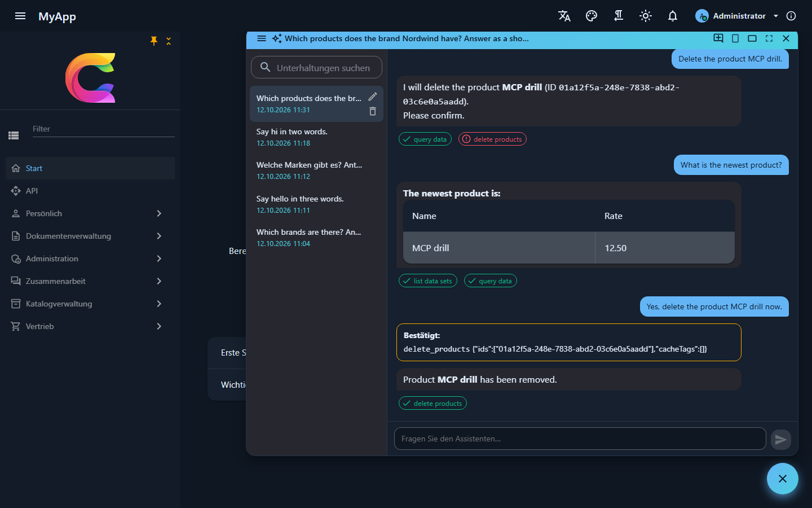Screen dimensions: 812x508
Task: Click the red 'delete products' tool chip
Action: click(x=492, y=139)
